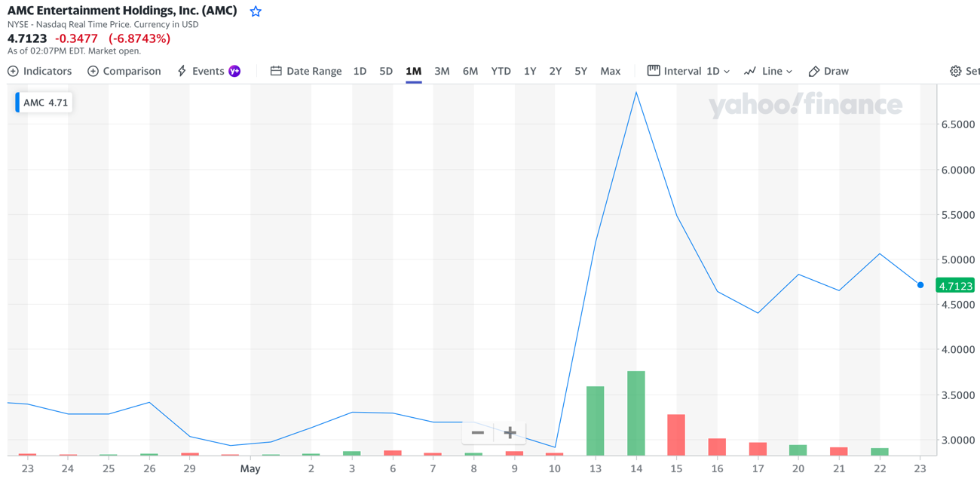The height and width of the screenshot is (482, 980).
Task: Expand the Line chart type dropdown
Action: pyautogui.click(x=768, y=71)
